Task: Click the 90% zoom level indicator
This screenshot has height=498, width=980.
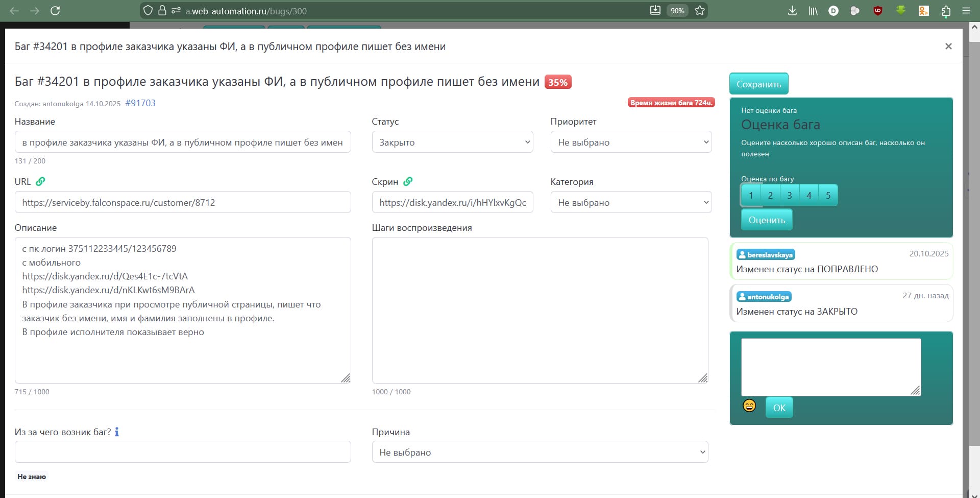Action: pos(677,11)
